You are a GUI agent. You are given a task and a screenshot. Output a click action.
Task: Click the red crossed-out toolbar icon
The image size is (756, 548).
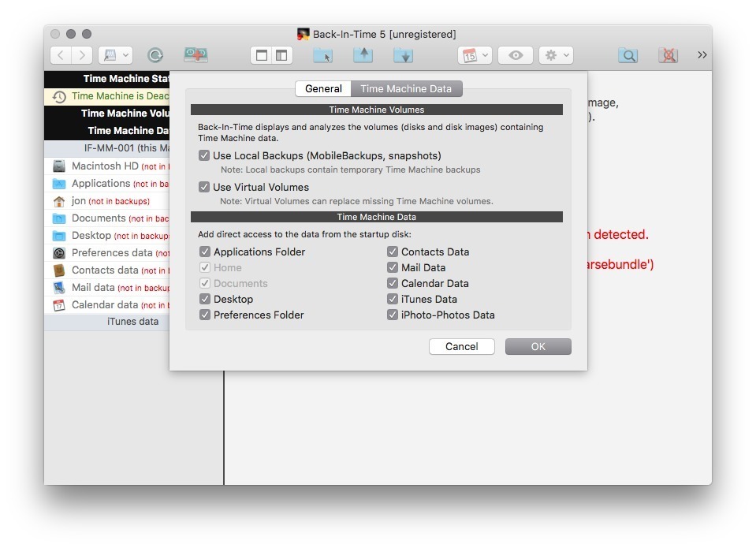coord(668,55)
